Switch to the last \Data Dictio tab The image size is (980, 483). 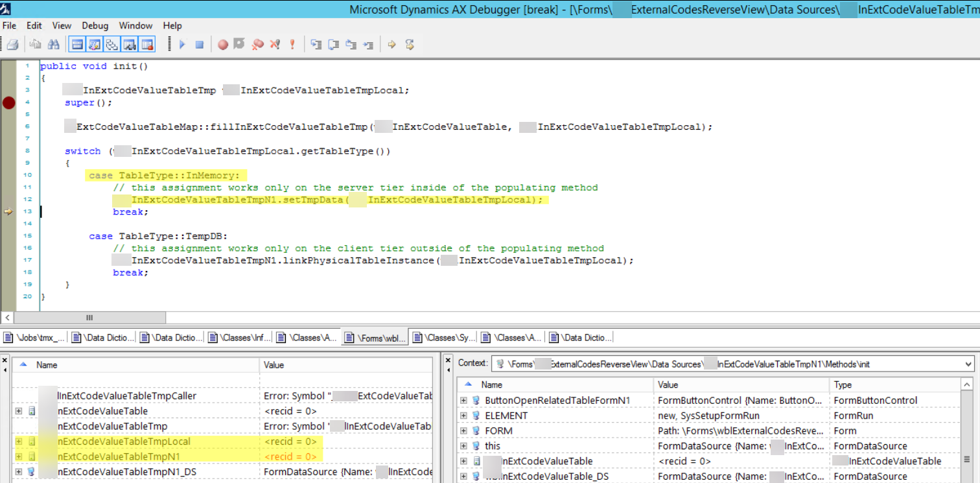click(x=580, y=337)
